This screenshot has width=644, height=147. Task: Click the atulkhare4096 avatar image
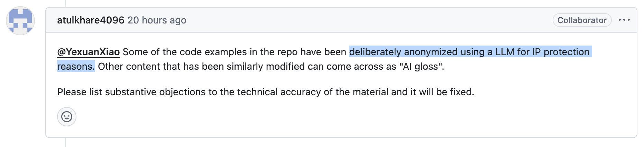coord(20,20)
